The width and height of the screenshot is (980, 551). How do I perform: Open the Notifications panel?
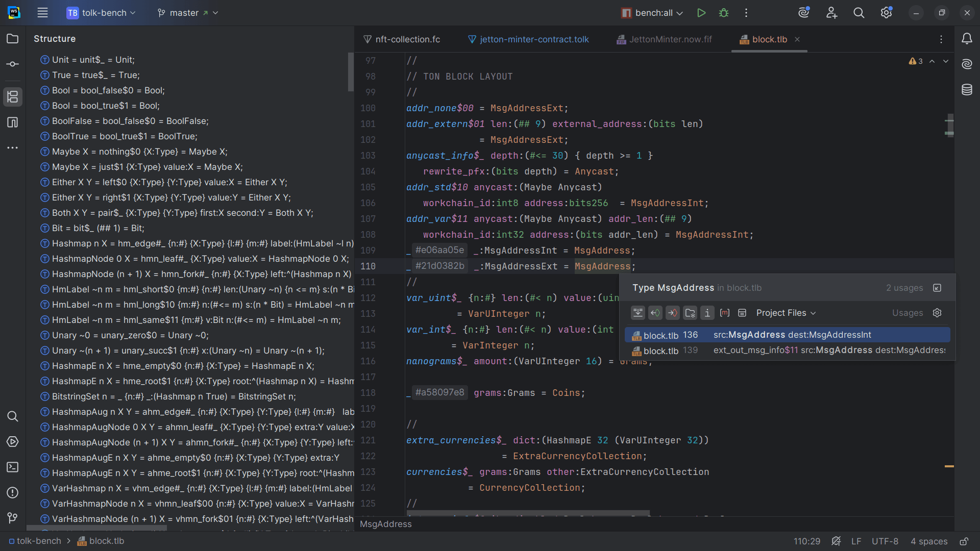pyautogui.click(x=967, y=39)
